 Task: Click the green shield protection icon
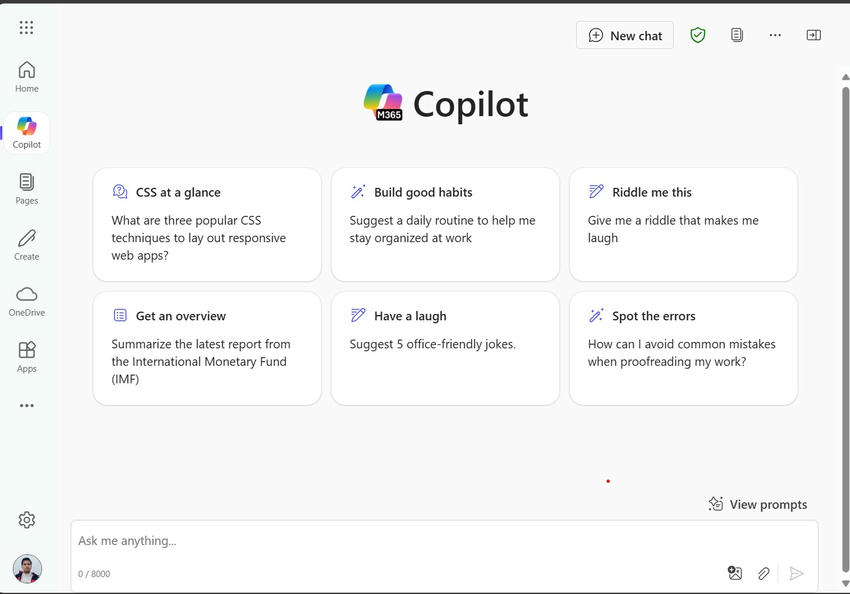click(698, 35)
